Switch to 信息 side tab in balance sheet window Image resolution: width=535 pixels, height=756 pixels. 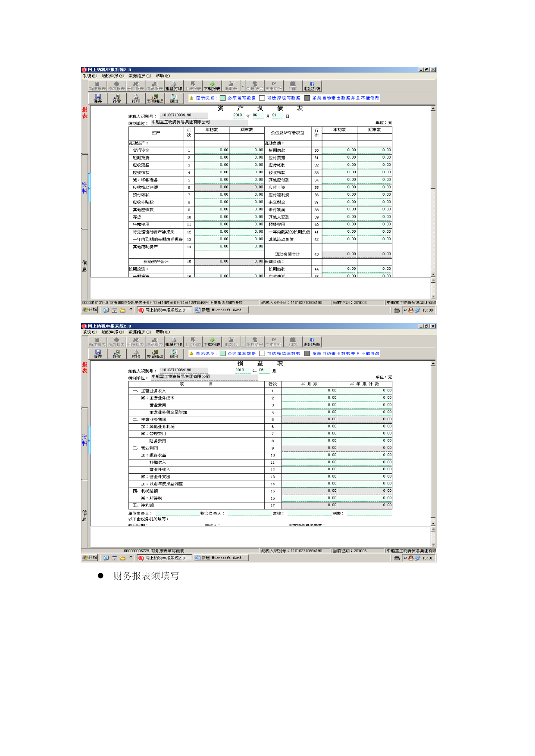point(84,266)
